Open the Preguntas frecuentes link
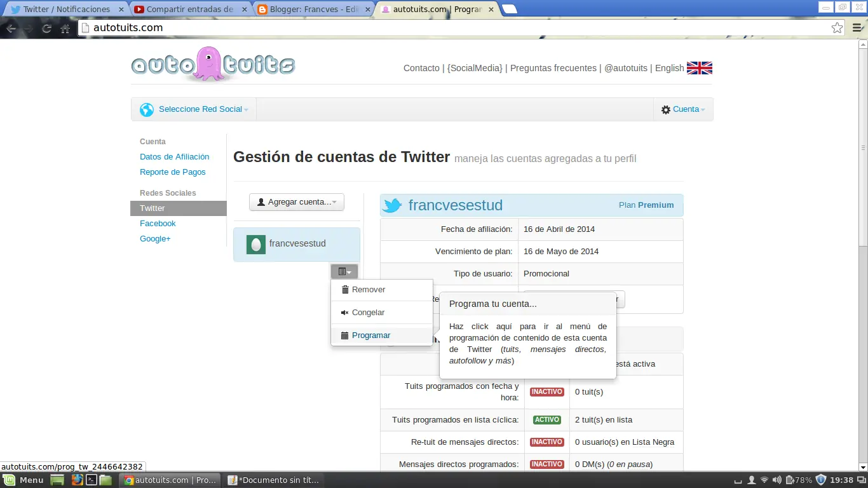868x488 pixels. point(553,68)
